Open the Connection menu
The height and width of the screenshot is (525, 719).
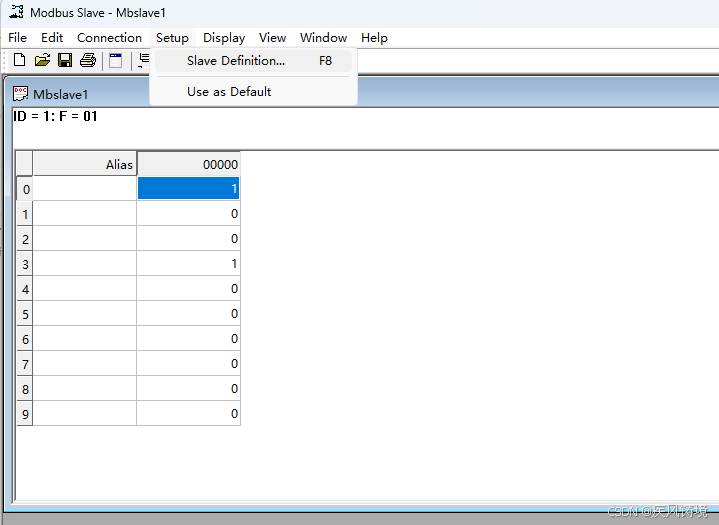(x=109, y=38)
